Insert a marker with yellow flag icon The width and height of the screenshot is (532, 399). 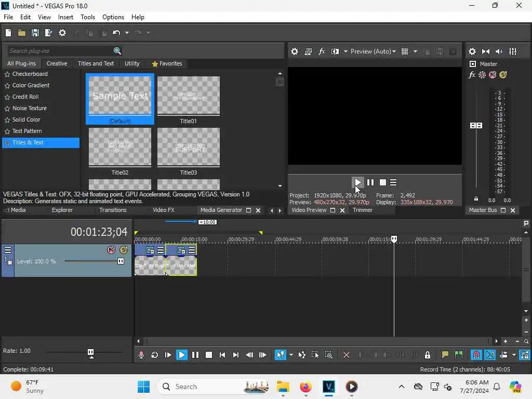coord(445,355)
